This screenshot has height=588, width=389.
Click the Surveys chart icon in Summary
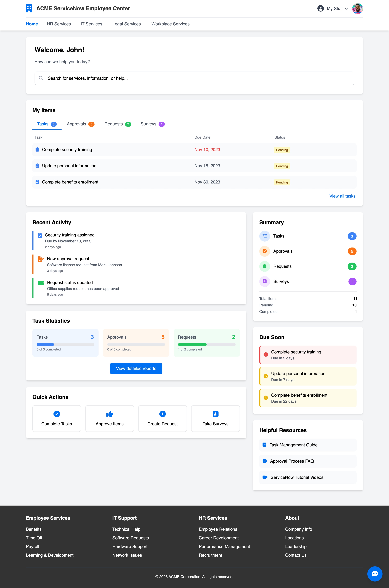coord(265,281)
